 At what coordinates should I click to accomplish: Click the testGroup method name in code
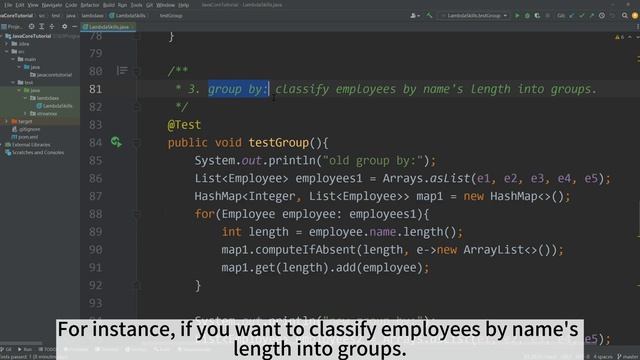click(x=279, y=142)
